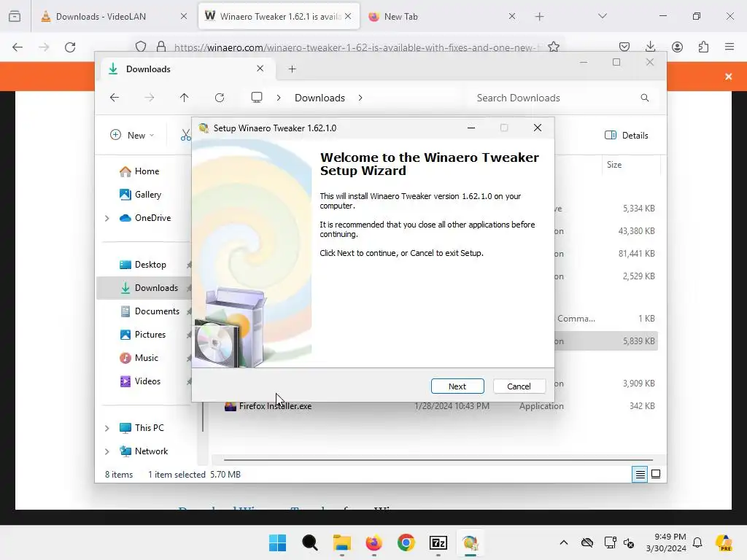Dismiss the orange banner on the webpage
Image resolution: width=747 pixels, height=560 pixels.
point(729,77)
